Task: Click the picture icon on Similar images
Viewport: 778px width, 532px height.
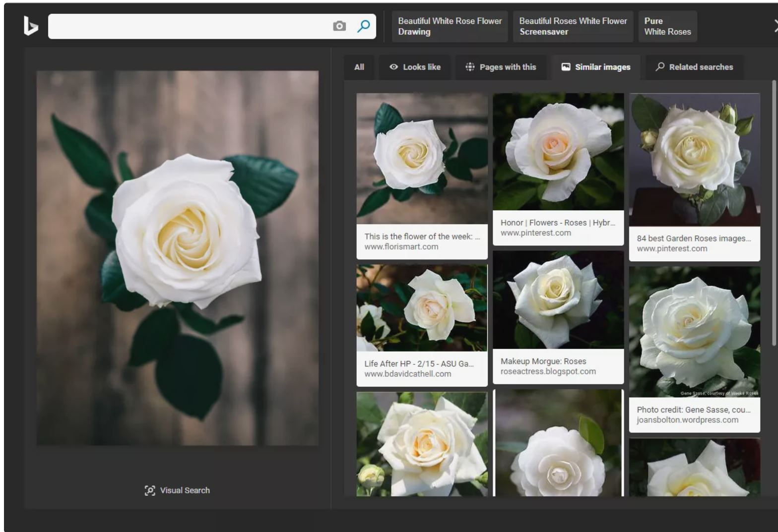Action: pyautogui.click(x=566, y=67)
